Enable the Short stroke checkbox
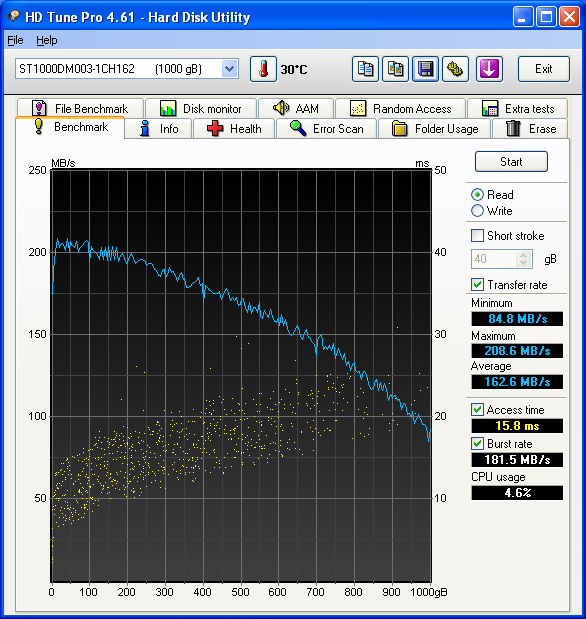This screenshot has width=586, height=619. (x=477, y=236)
